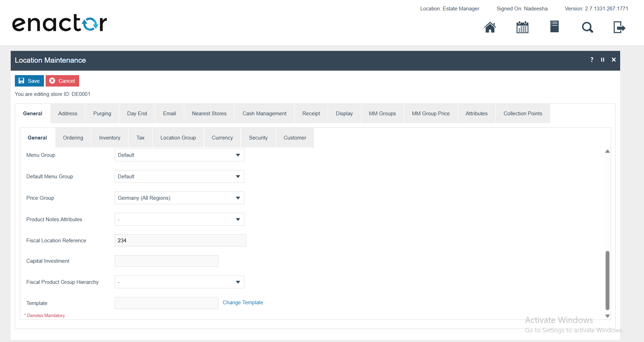This screenshot has height=342, width=644.
Task: Open the calendar icon in header
Action: point(522,27)
